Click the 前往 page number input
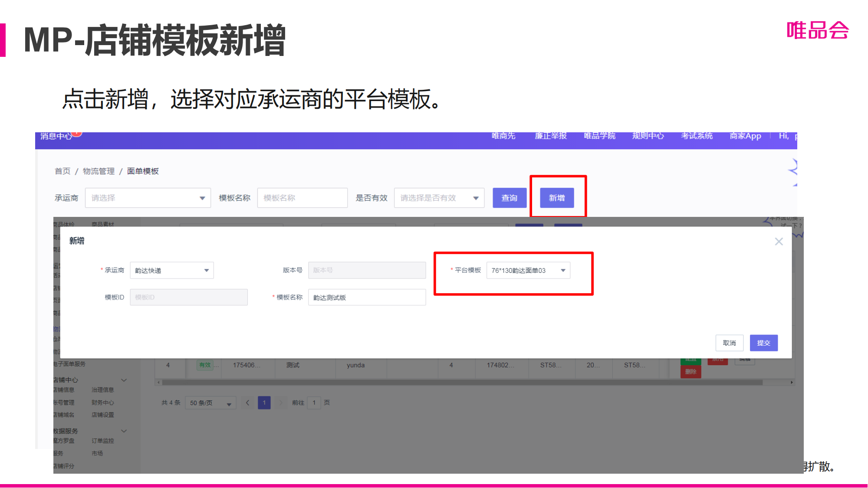868x488 pixels. [x=314, y=403]
